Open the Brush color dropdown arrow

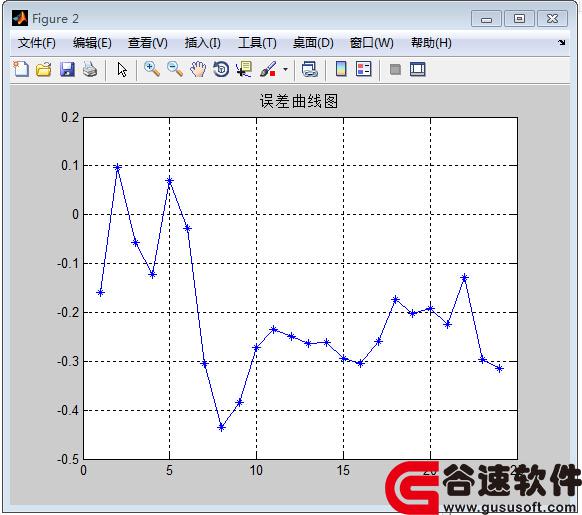tap(285, 69)
